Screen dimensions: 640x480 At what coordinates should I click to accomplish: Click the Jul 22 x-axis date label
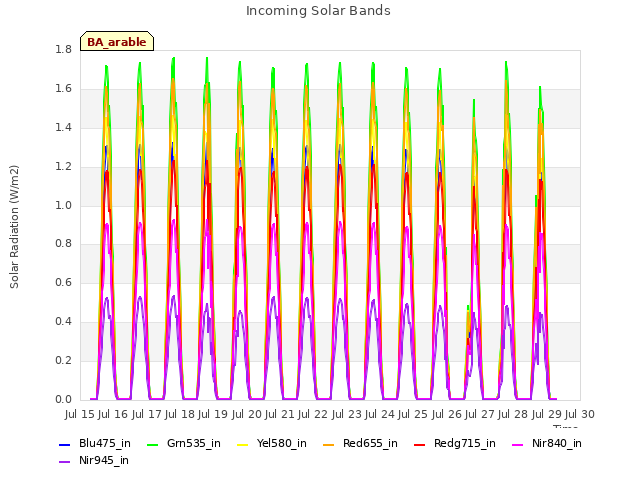(x=313, y=414)
